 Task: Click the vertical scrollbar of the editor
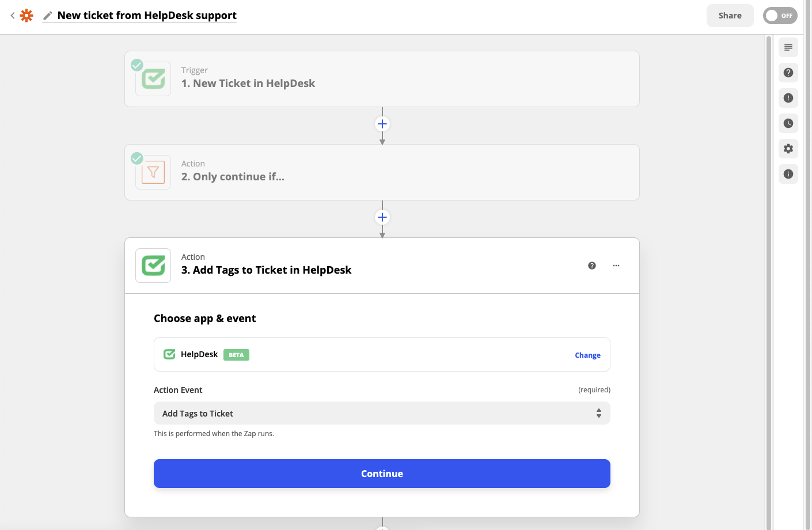(768, 282)
